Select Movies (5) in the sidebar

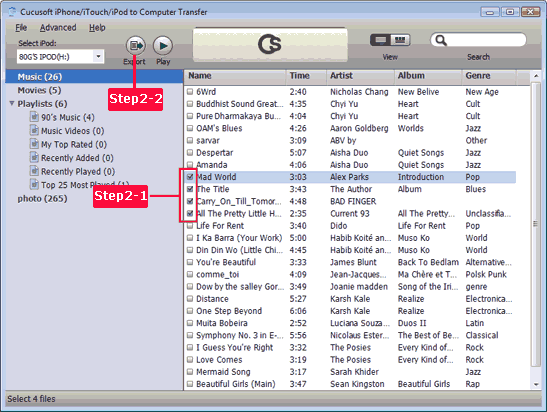pyautogui.click(x=39, y=90)
